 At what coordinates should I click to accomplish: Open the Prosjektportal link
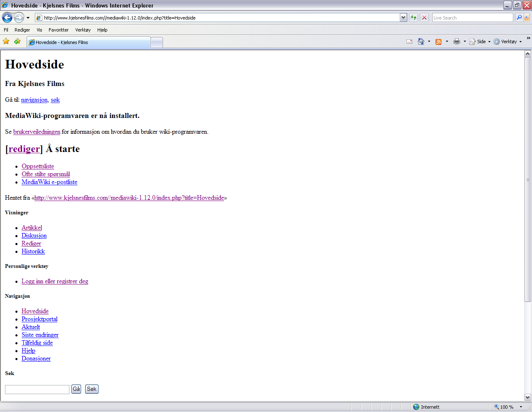39,319
